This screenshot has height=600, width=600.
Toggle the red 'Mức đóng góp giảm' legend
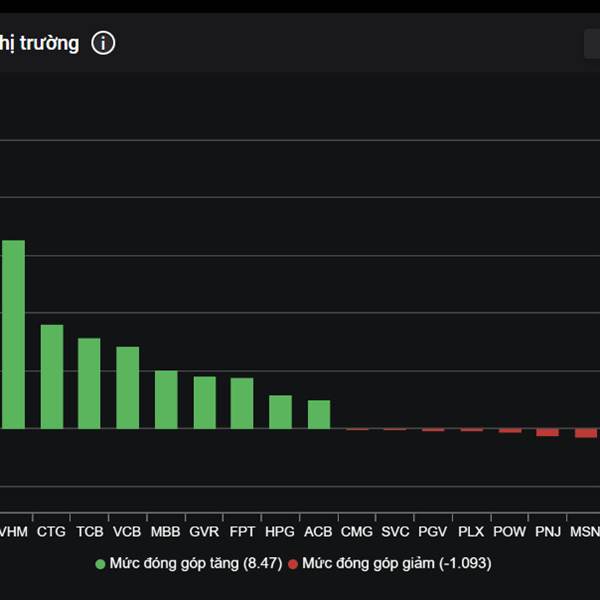pyautogui.click(x=390, y=564)
